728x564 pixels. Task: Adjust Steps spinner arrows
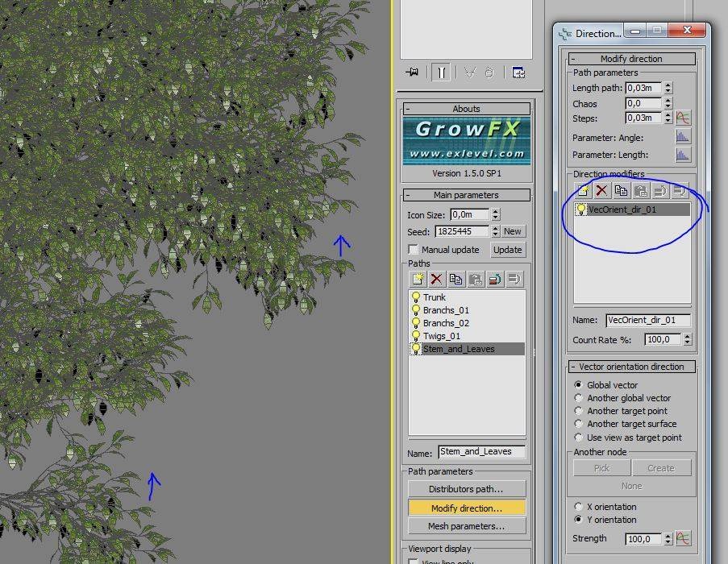[x=668, y=118]
